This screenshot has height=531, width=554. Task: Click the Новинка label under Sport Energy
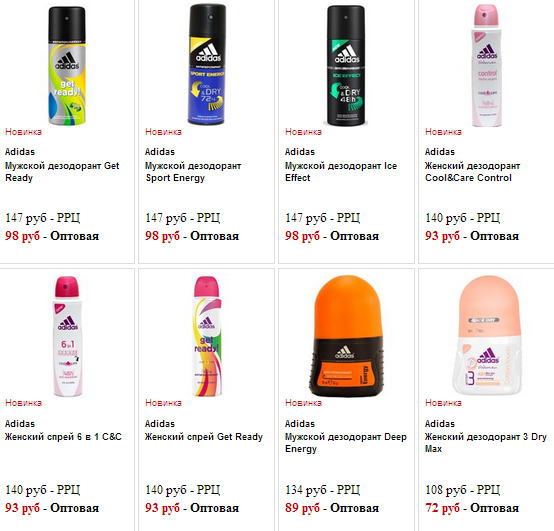pos(163,132)
